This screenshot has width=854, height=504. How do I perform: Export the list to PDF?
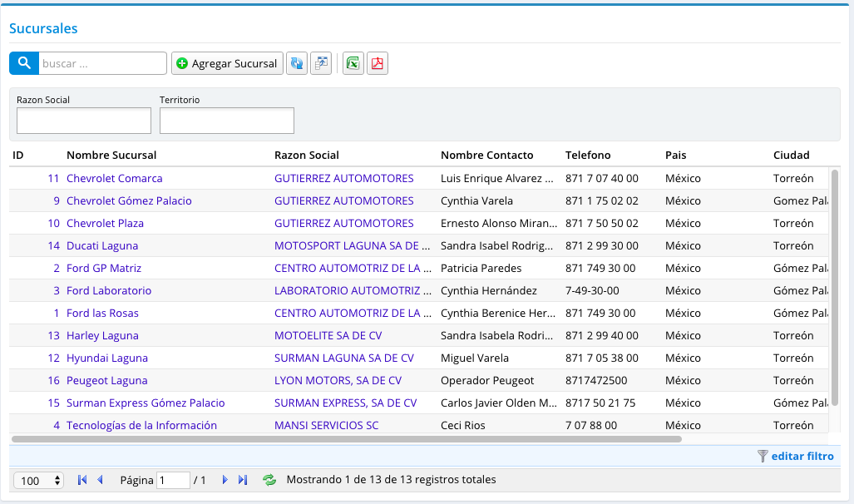pyautogui.click(x=378, y=63)
